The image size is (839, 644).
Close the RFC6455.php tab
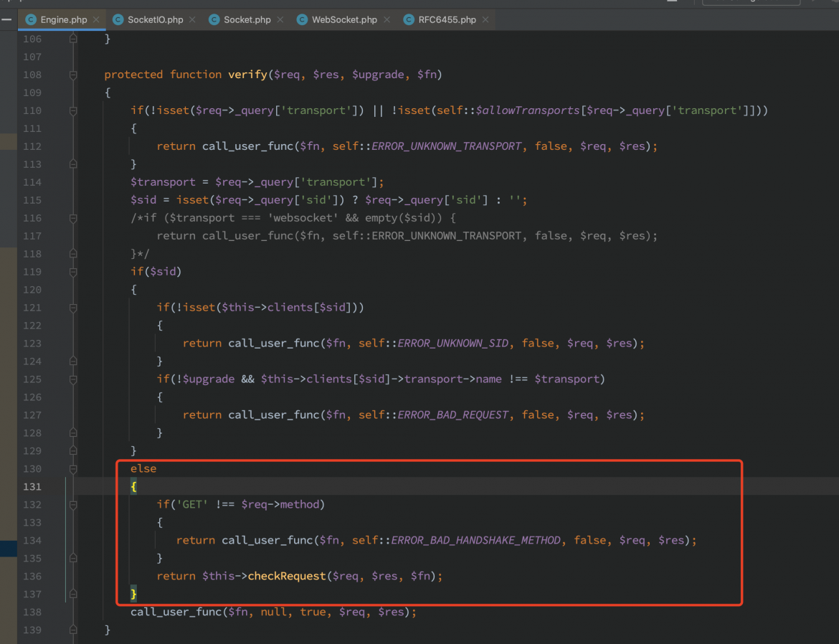click(485, 19)
